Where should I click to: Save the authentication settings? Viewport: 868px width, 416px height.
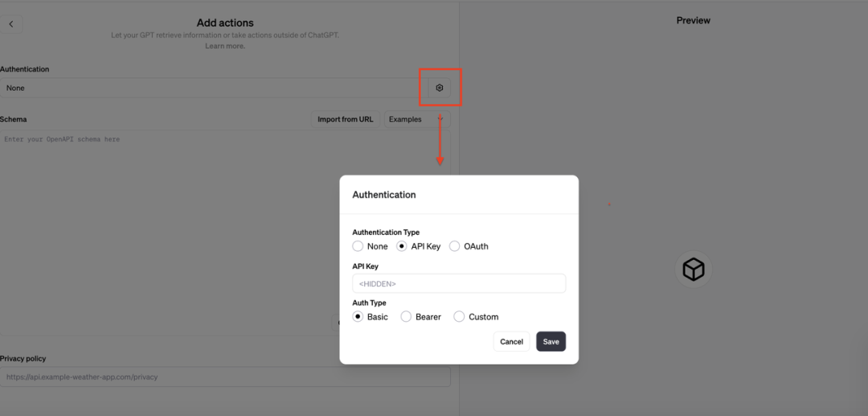pyautogui.click(x=551, y=341)
